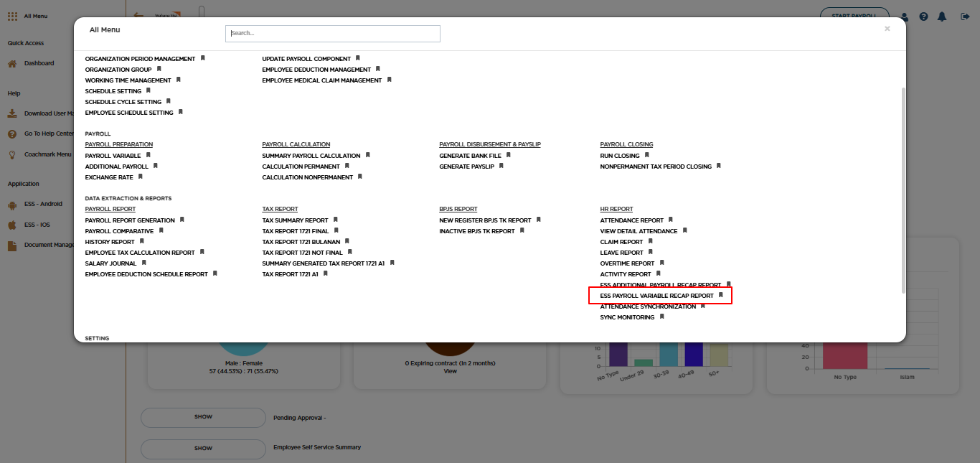The width and height of the screenshot is (980, 463).
Task: Bookmark Summary Payroll Calculation
Action: tap(368, 155)
